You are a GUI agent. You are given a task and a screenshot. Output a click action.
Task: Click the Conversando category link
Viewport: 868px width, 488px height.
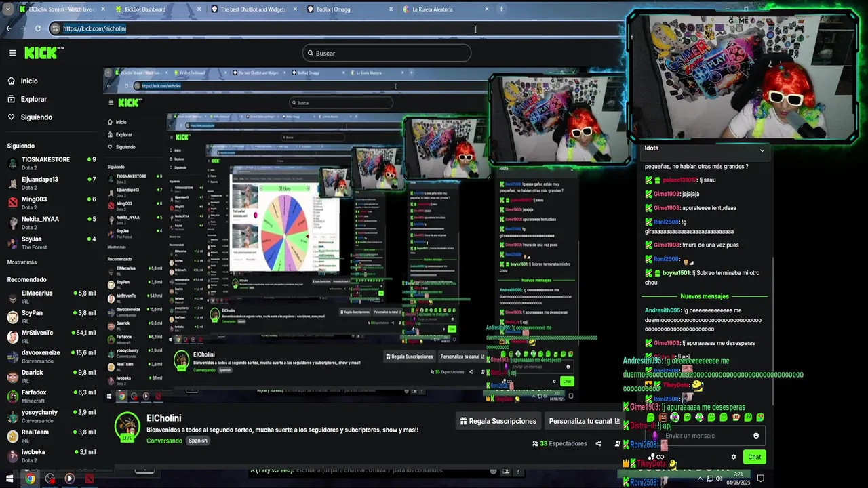tap(164, 441)
